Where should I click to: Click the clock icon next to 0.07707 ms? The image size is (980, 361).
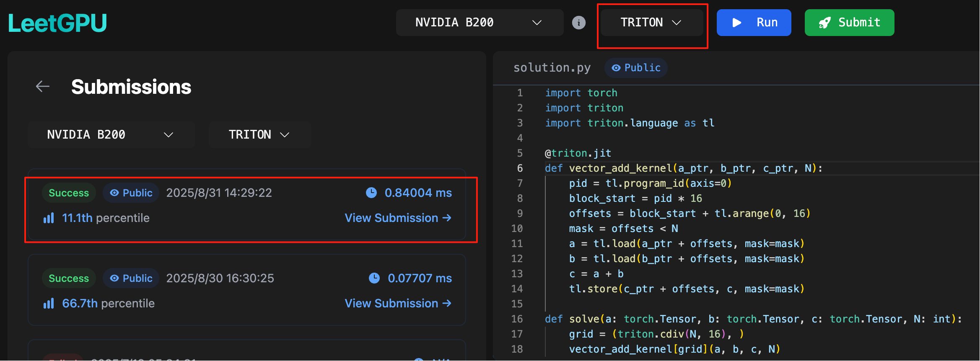pyautogui.click(x=374, y=278)
